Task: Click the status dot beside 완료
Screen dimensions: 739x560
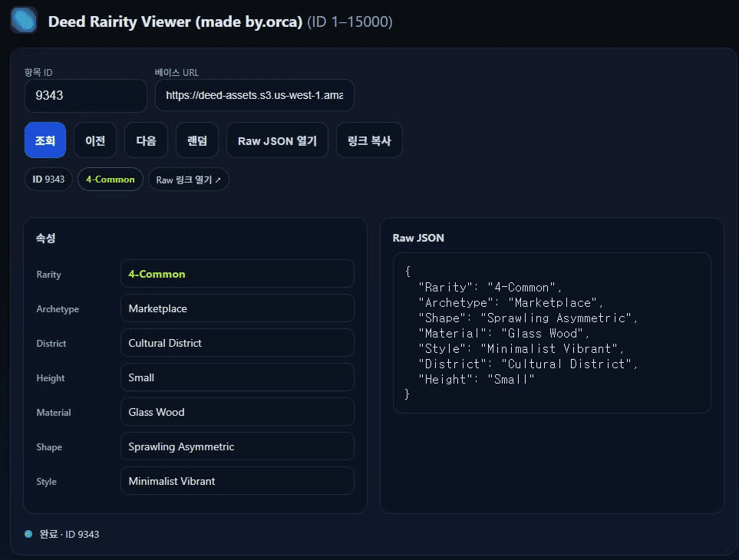Action: [x=28, y=534]
